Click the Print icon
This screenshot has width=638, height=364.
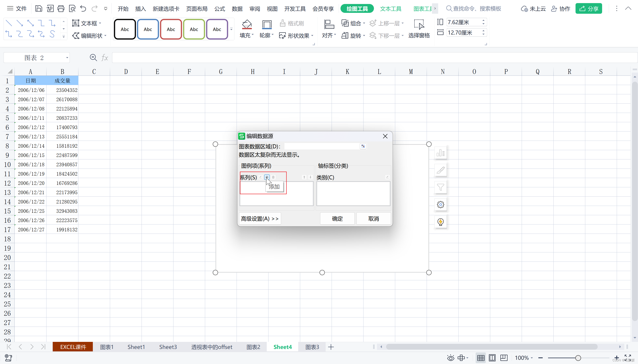click(61, 9)
